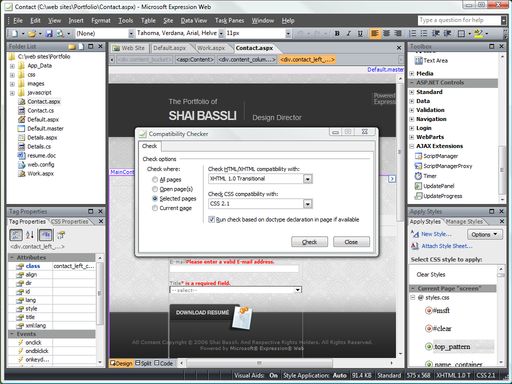512x384 pixels.
Task: Toggle Underline formatting
Action: pos(360,33)
